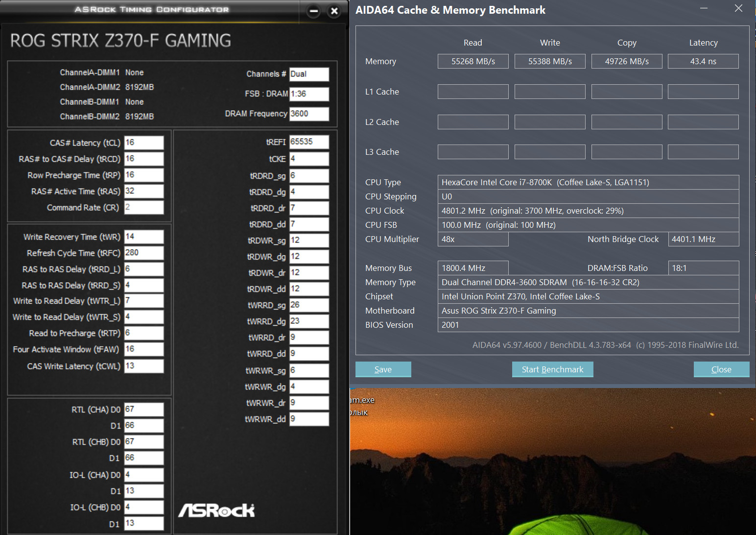Select the Write Recovery Time (tWR) field
756x535 pixels.
[x=144, y=237]
